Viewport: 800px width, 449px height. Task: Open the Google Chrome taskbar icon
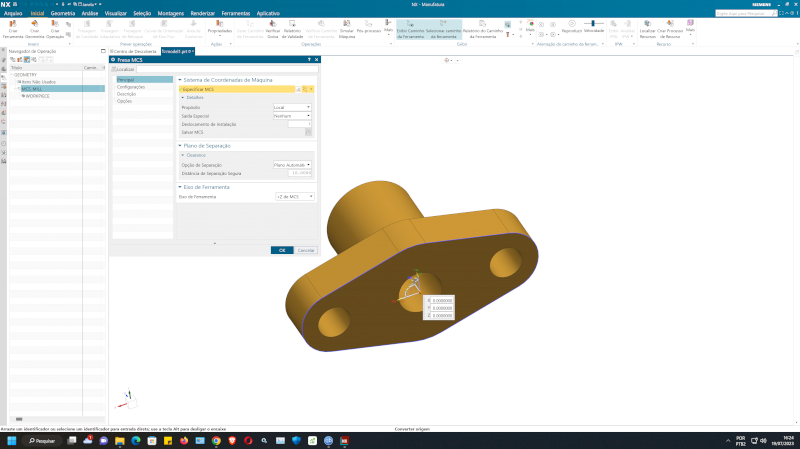pyautogui.click(x=216, y=440)
